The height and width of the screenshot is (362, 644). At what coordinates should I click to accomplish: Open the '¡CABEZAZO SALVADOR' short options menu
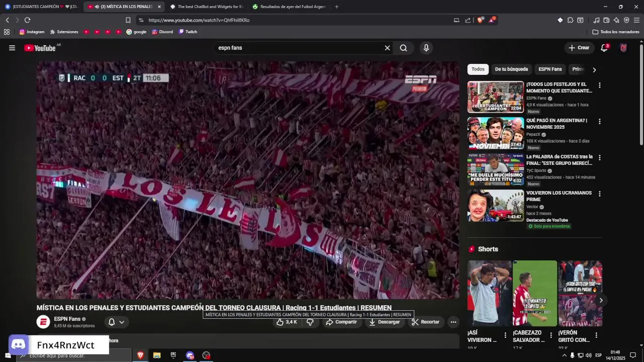coord(551,335)
